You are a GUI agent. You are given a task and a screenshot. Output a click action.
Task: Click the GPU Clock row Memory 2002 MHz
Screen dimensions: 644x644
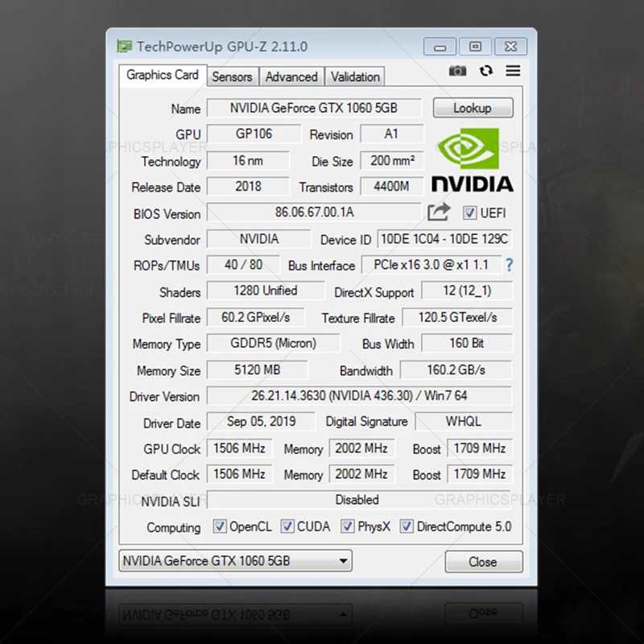(x=361, y=448)
